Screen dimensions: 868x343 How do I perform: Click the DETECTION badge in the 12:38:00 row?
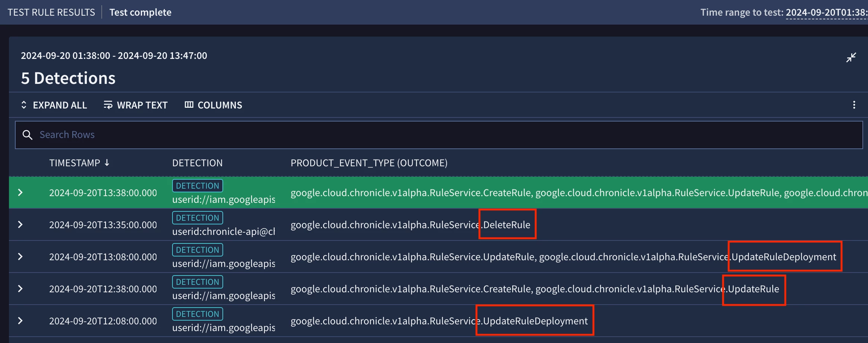pos(197,282)
